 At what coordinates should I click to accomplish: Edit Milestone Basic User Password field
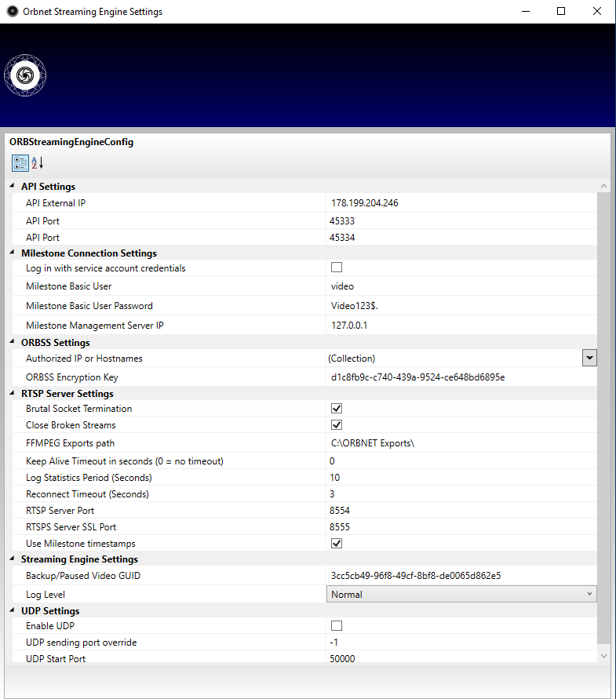(461, 306)
